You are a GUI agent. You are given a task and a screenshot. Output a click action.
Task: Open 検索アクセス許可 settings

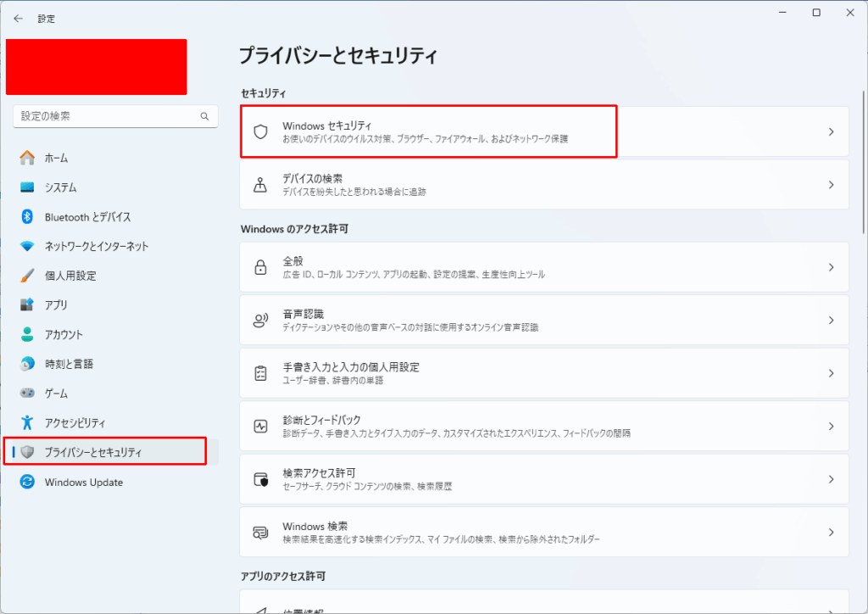[x=544, y=479]
